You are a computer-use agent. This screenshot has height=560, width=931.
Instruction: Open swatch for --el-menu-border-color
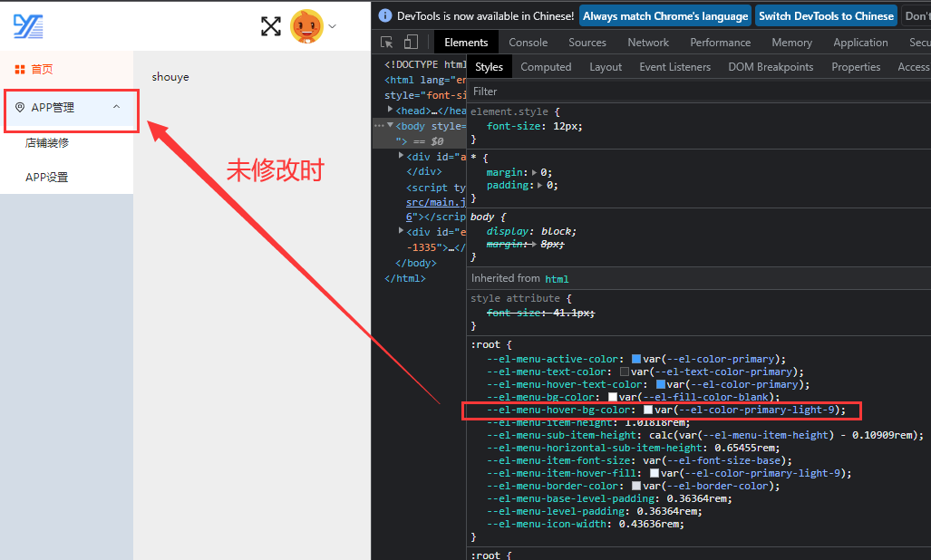click(x=635, y=486)
